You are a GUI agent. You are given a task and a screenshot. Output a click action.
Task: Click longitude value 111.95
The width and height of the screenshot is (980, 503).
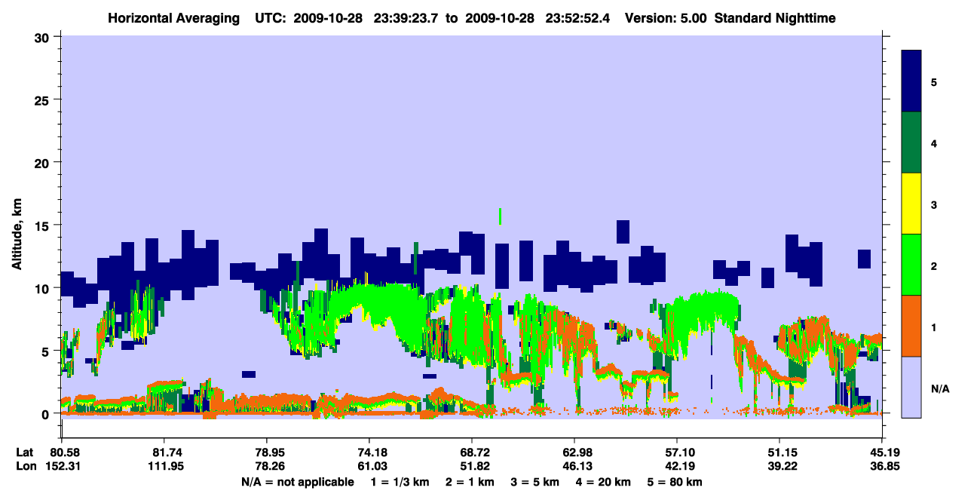point(164,467)
